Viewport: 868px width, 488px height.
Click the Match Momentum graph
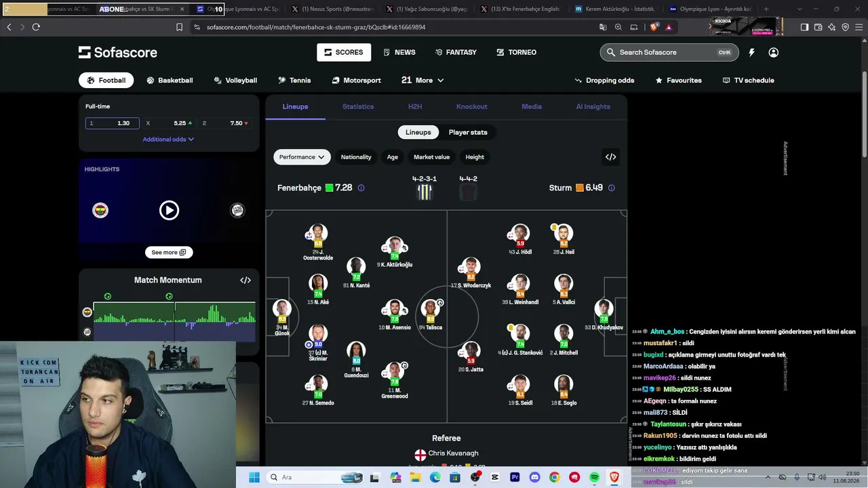(x=174, y=322)
